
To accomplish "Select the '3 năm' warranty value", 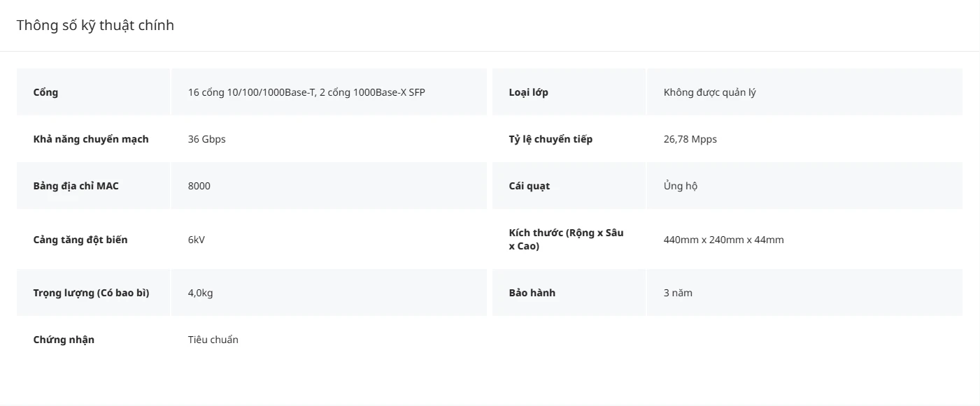I will (678, 293).
